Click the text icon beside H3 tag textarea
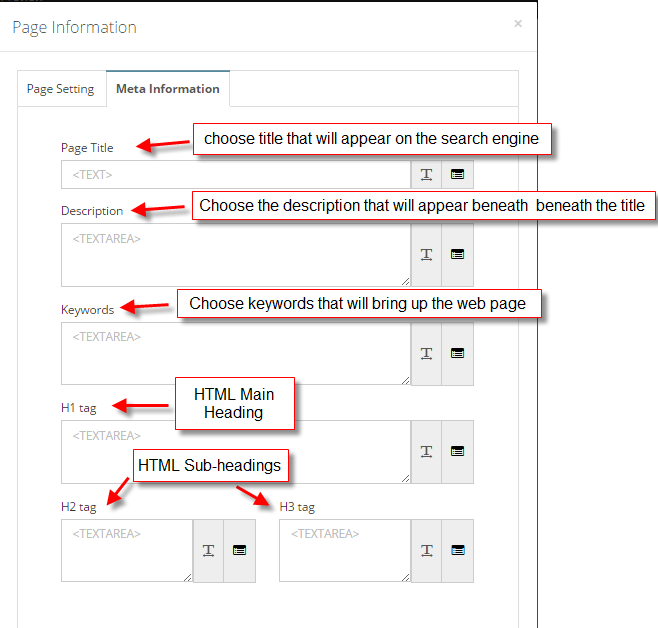 [x=426, y=551]
